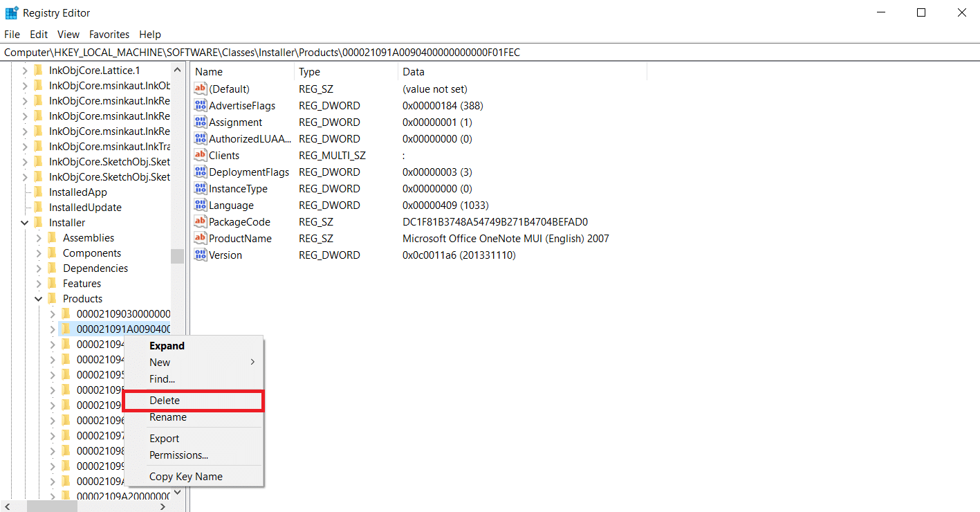Click the Language DWORD value icon
The image size is (980, 512).
click(x=201, y=205)
